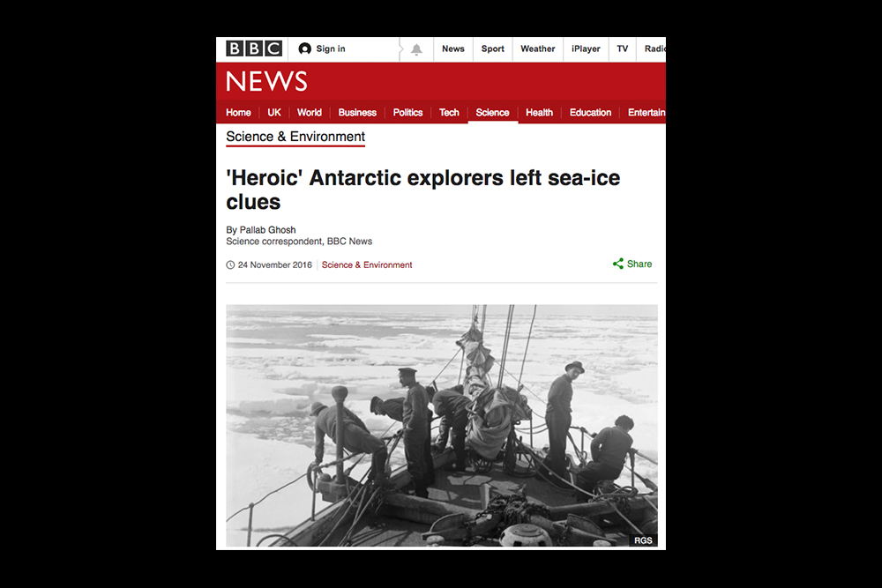Screen dimensions: 882x588
Task: Click the clock icon beside article date
Action: pos(230,264)
